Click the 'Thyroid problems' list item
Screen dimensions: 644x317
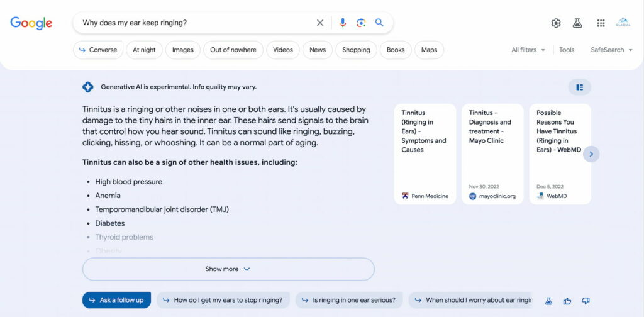click(124, 237)
